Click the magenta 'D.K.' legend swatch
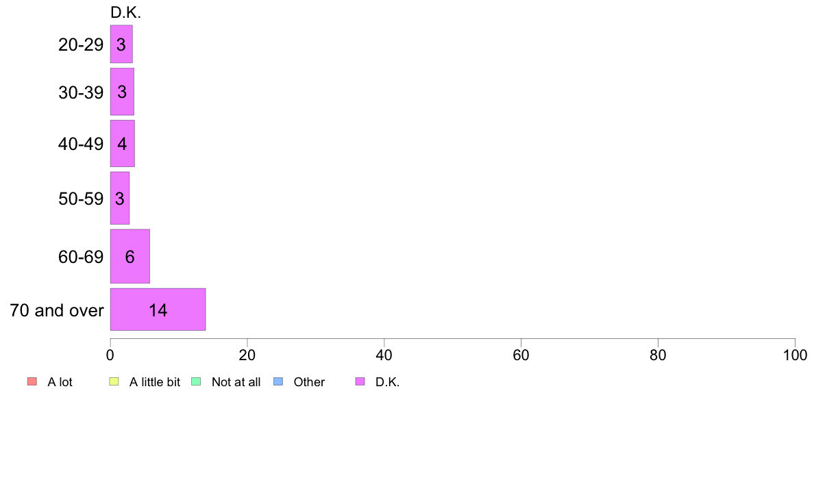This screenshot has height=504, width=814. pyautogui.click(x=360, y=381)
